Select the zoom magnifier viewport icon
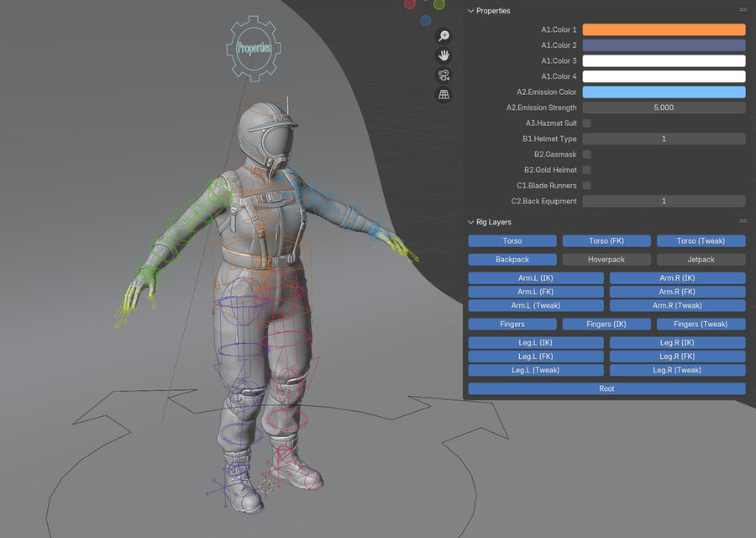The width and height of the screenshot is (756, 538). coord(444,35)
